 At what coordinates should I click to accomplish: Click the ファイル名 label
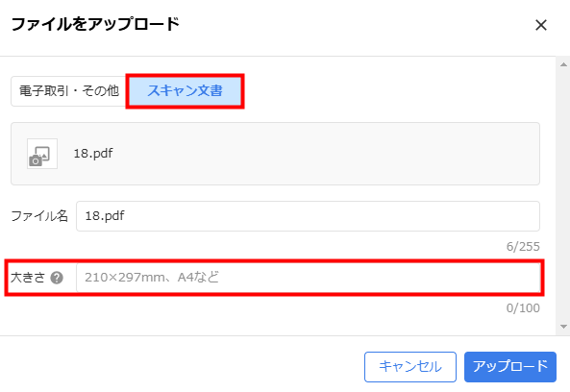click(x=39, y=216)
